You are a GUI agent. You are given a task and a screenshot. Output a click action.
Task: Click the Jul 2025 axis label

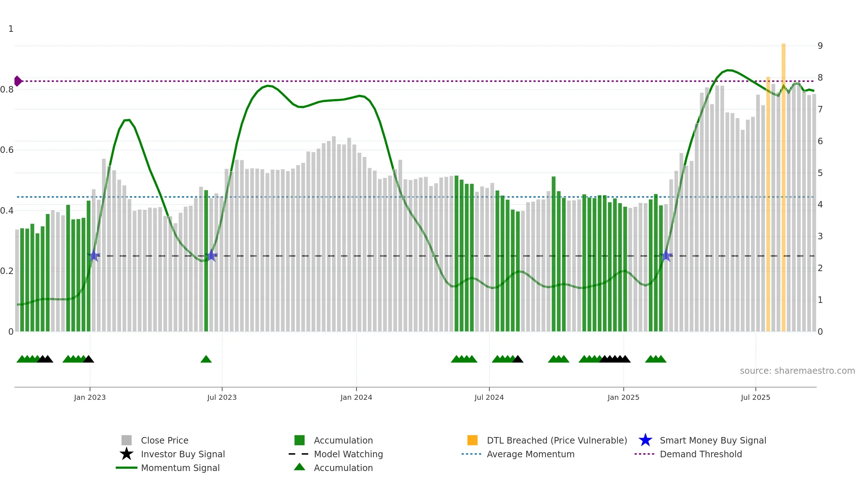pos(756,398)
